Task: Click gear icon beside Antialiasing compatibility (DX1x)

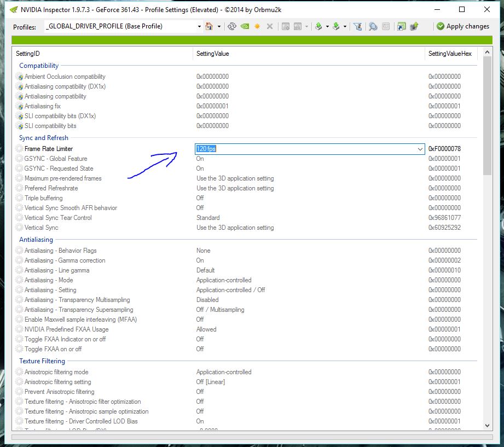Action: pos(20,87)
